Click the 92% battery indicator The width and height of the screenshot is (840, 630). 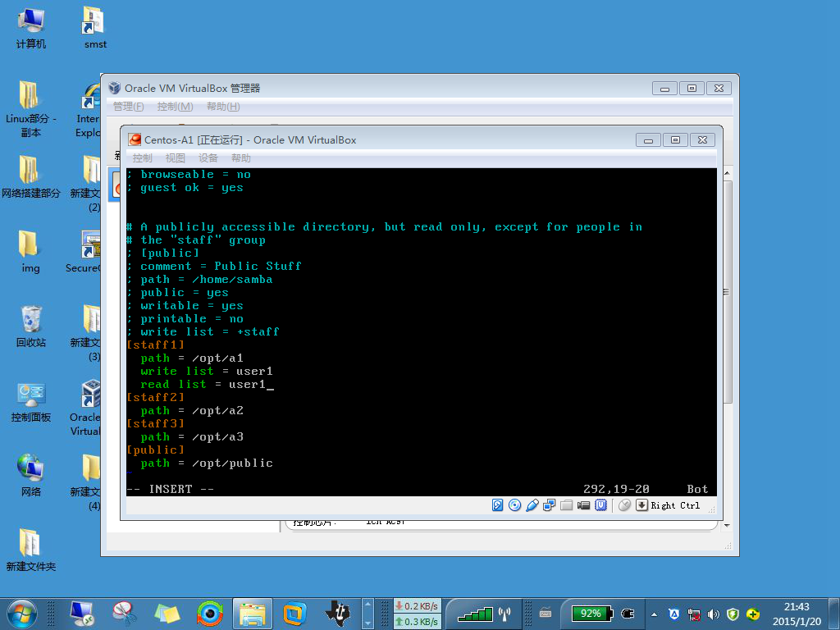click(x=591, y=614)
